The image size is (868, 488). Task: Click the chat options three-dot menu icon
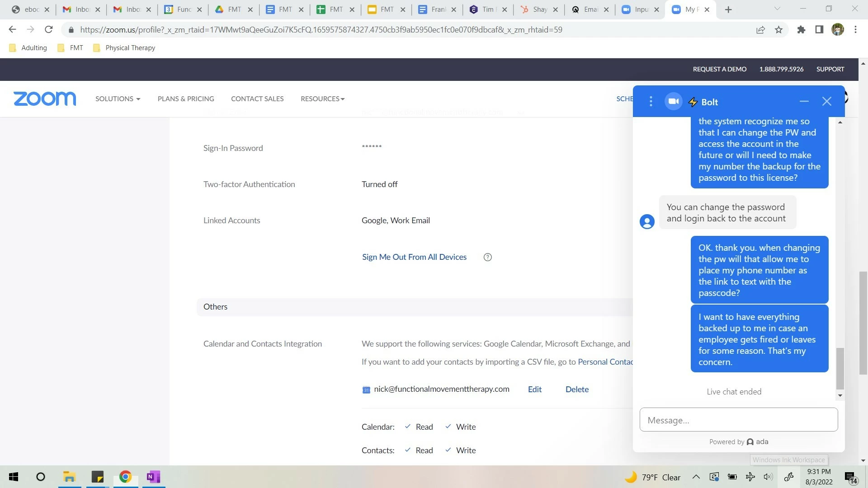point(651,102)
